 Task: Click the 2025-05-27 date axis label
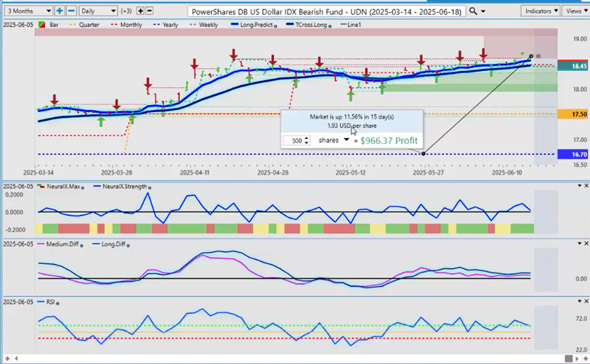(428, 172)
